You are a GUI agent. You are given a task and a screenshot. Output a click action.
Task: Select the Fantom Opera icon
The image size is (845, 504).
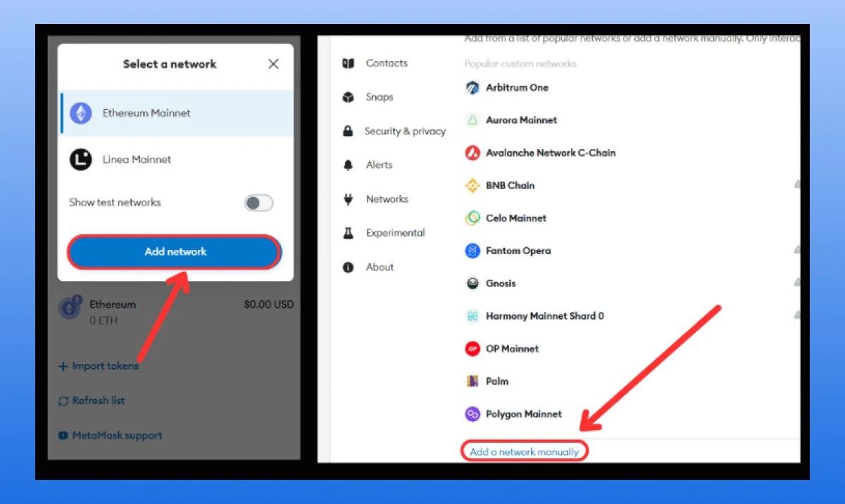[472, 251]
